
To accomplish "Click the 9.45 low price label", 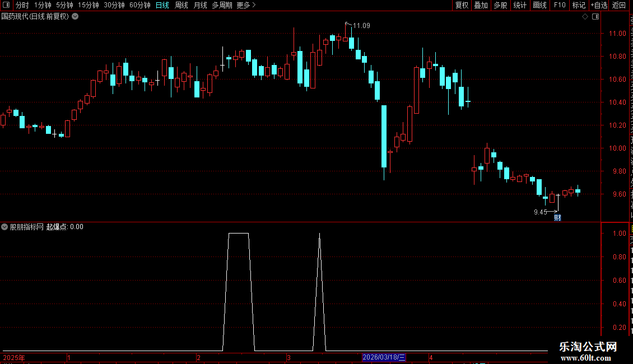I will [541, 212].
